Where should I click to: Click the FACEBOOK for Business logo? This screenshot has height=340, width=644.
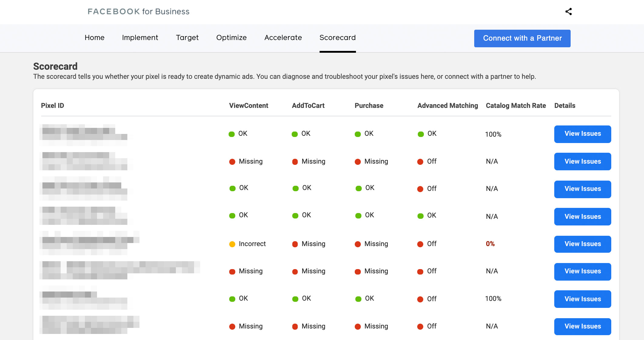coord(139,12)
